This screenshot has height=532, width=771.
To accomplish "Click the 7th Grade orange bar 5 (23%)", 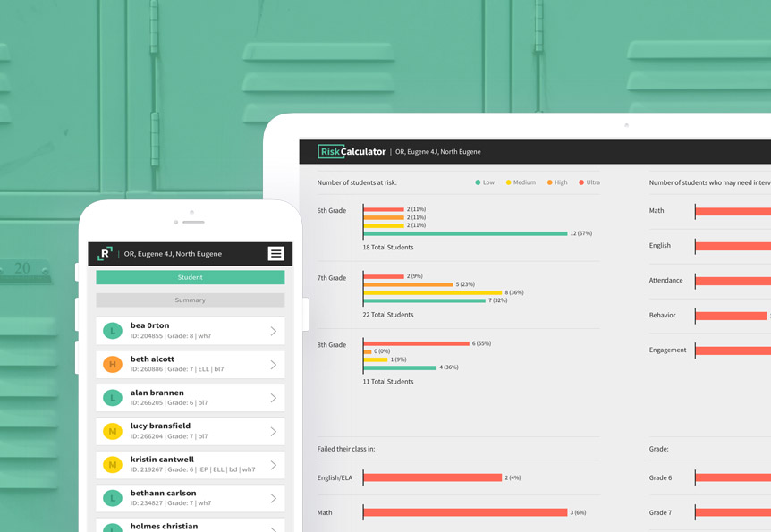I will click(x=408, y=284).
